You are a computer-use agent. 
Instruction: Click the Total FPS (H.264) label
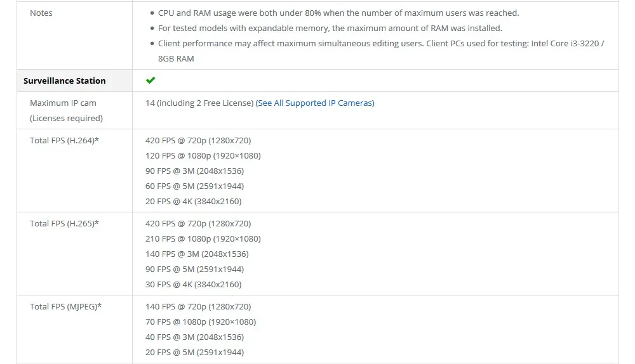click(x=64, y=140)
